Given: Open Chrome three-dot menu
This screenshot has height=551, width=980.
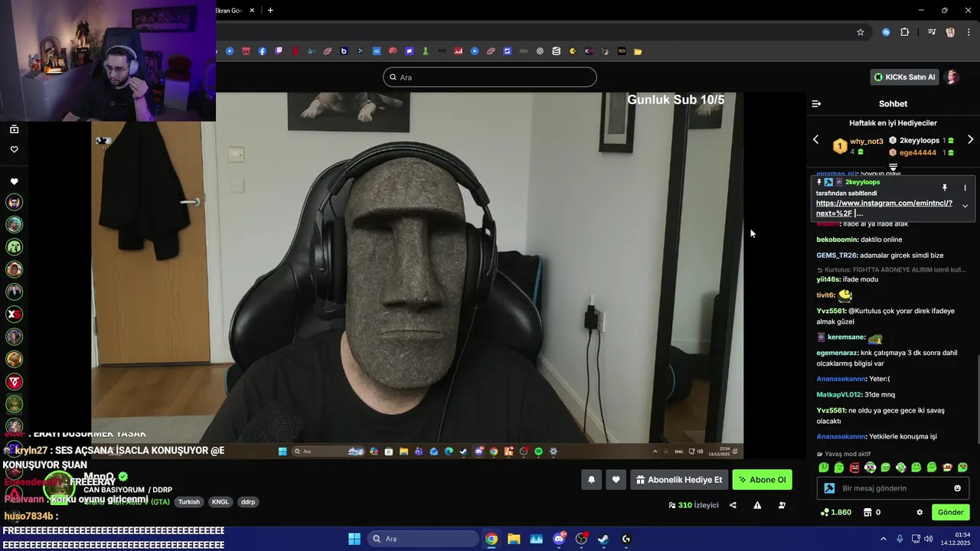Looking at the screenshot, I should point(969,32).
